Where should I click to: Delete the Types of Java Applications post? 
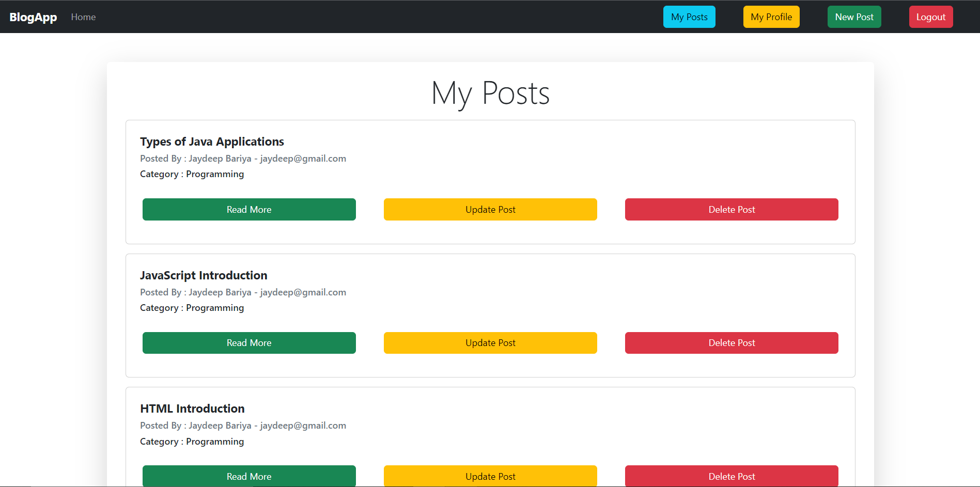coord(731,209)
